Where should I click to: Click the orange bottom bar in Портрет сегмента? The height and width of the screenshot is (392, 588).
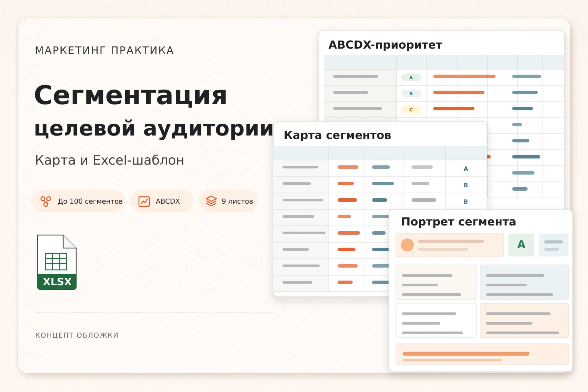[x=466, y=354]
